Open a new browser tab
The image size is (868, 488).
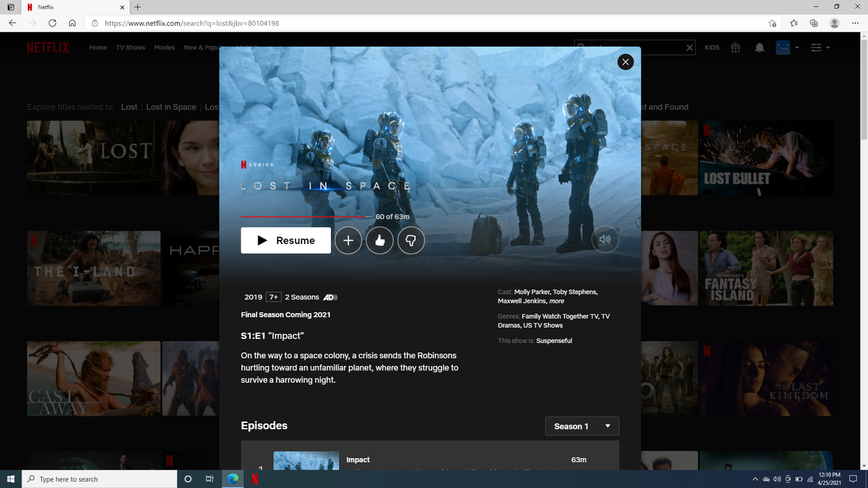138,7
